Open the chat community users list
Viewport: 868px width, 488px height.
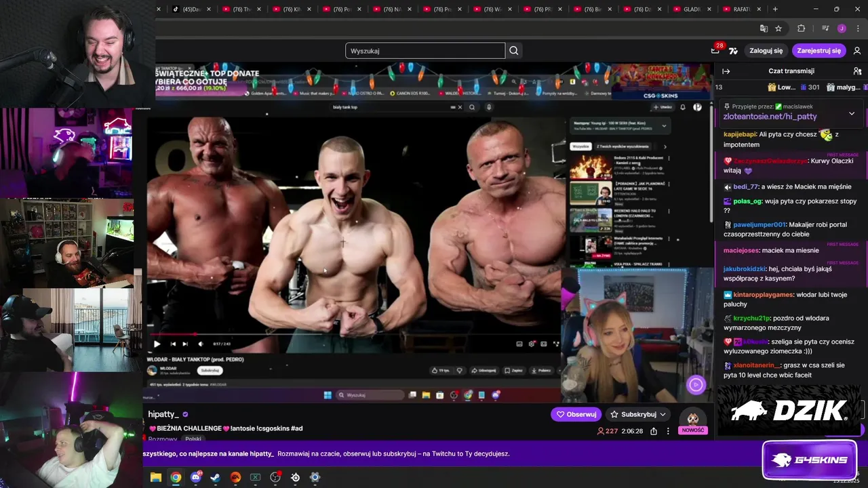857,71
